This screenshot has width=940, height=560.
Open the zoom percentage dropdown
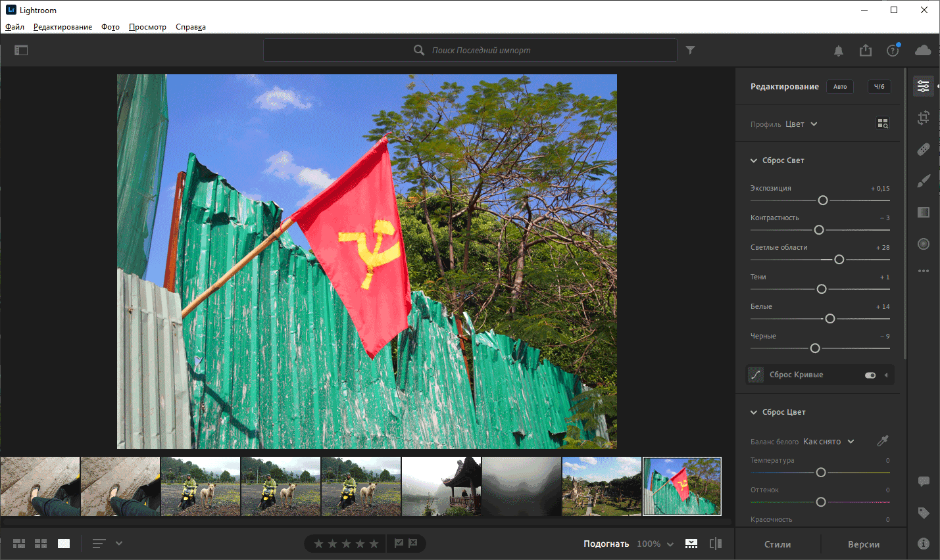pos(670,544)
